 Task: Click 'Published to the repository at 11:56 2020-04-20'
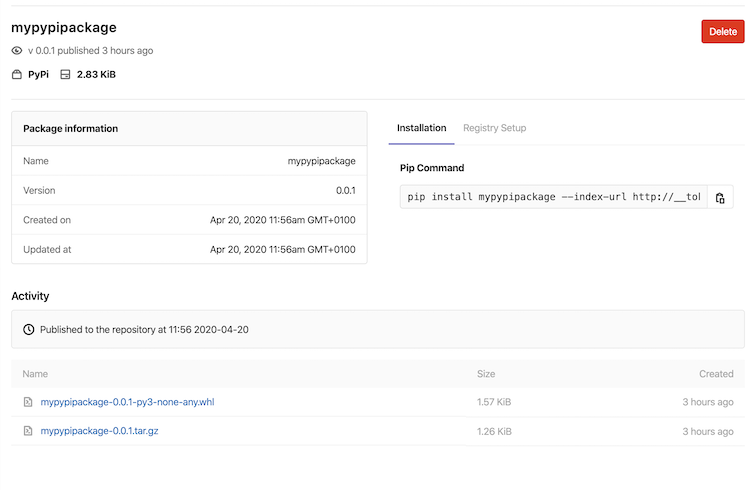tap(144, 330)
